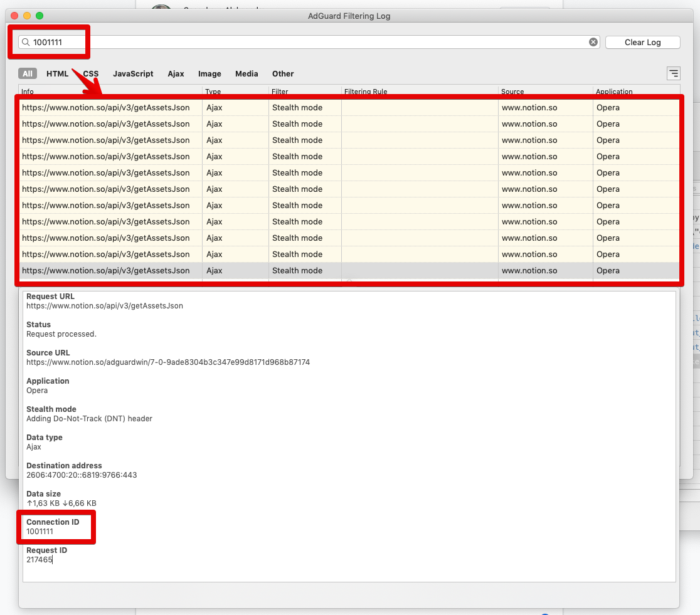The image size is (700, 615).
Task: Maximize the Filtering Log window
Action: pos(40,16)
